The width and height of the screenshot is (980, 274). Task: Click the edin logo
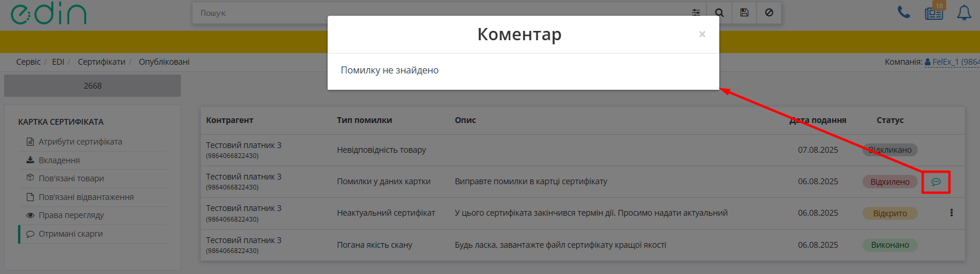click(x=49, y=13)
